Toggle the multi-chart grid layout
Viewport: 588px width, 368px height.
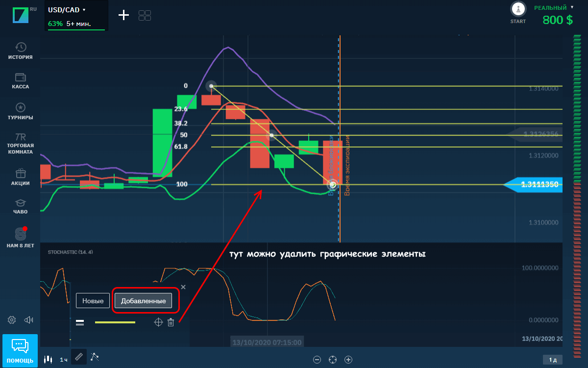click(x=145, y=16)
